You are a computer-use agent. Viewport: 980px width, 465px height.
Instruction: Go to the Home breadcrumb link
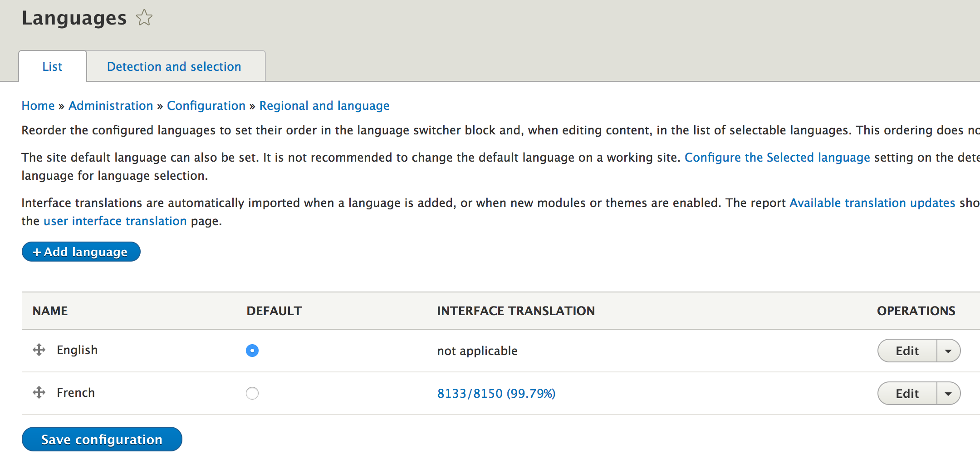pos(38,106)
